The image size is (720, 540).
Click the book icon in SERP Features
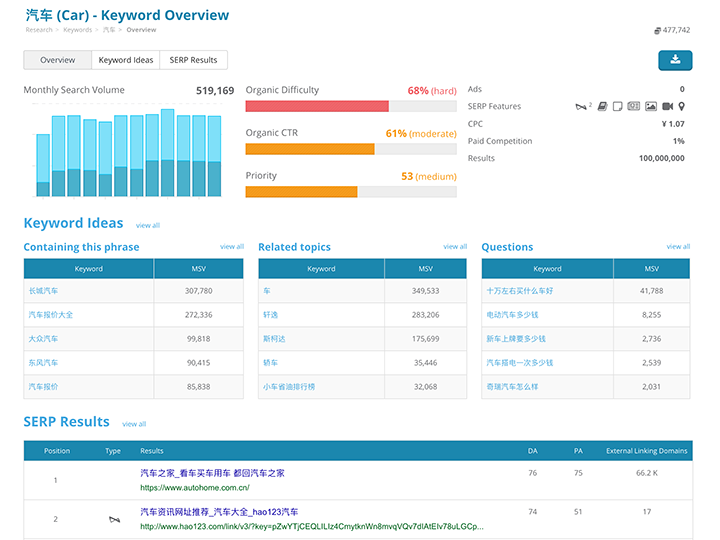point(602,106)
